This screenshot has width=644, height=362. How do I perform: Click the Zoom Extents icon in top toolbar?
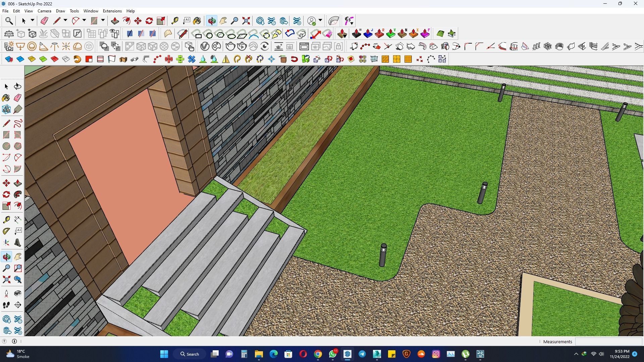[x=246, y=21]
